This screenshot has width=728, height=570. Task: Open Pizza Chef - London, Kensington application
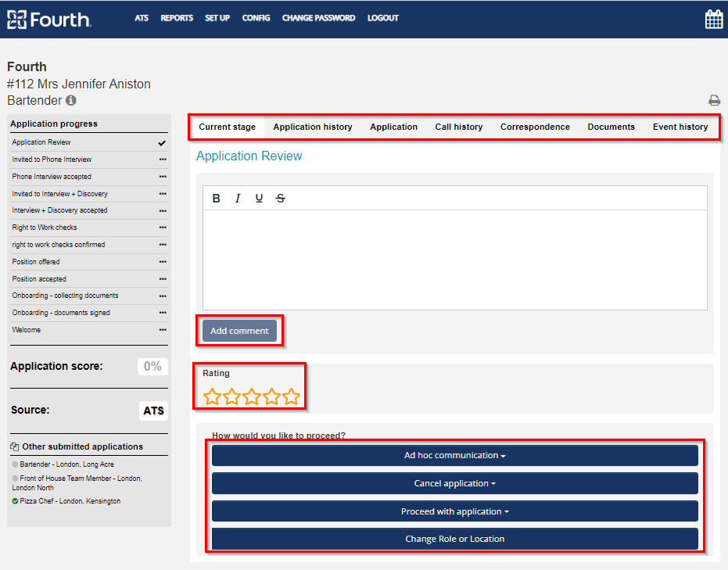pos(70,501)
